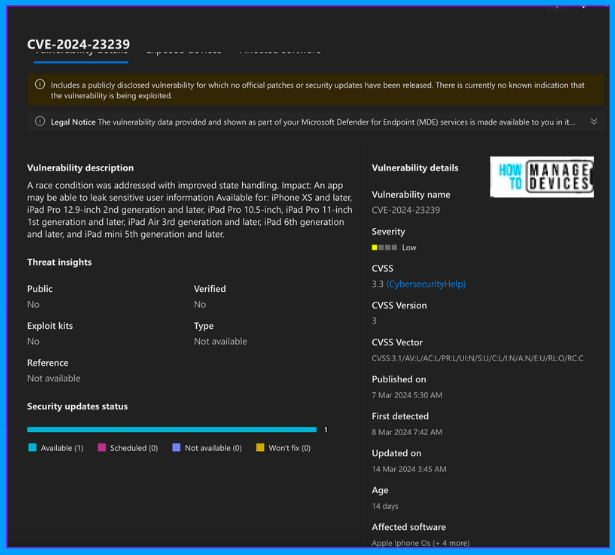Viewport: 615px width, 555px height.
Task: Click the Vulnerability details panel heading
Action: [415, 168]
